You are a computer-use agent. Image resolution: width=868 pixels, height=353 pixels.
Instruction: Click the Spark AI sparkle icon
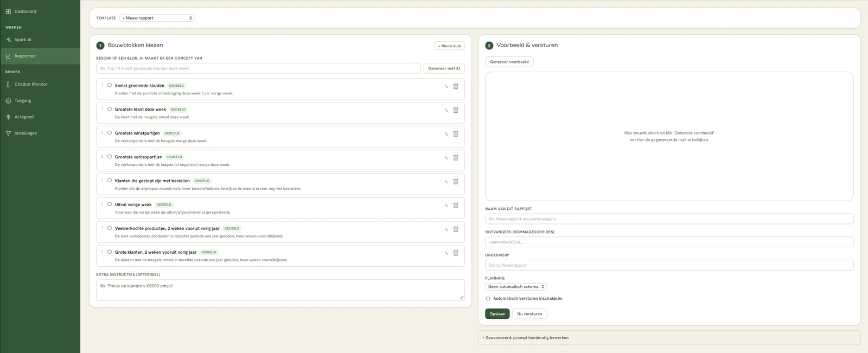(8, 40)
